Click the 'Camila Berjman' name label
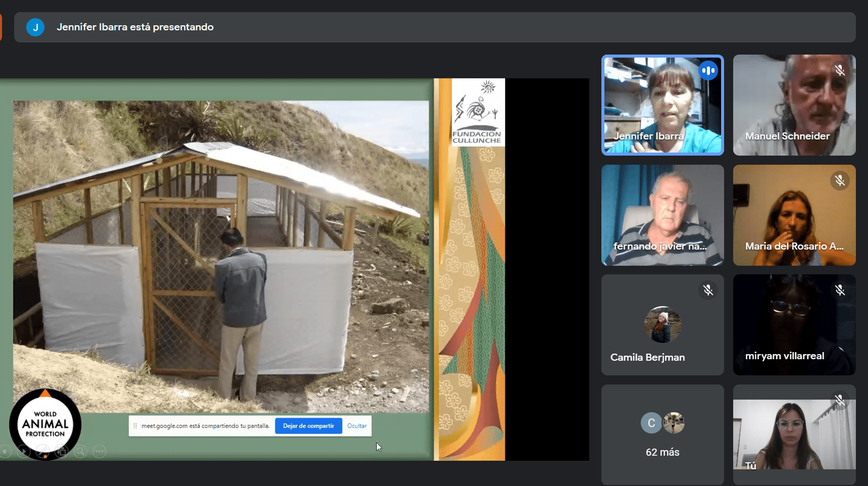 click(x=647, y=357)
